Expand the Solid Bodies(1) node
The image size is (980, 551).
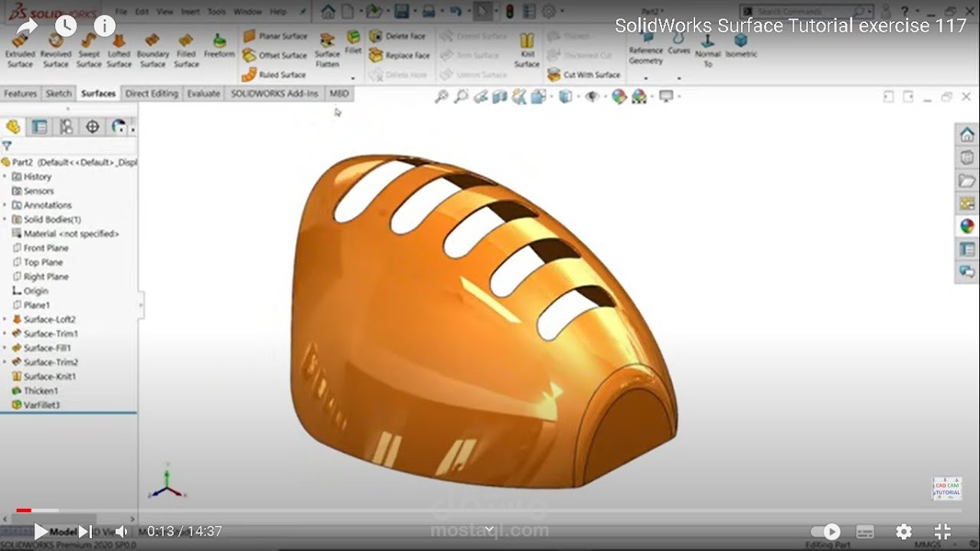click(5, 220)
